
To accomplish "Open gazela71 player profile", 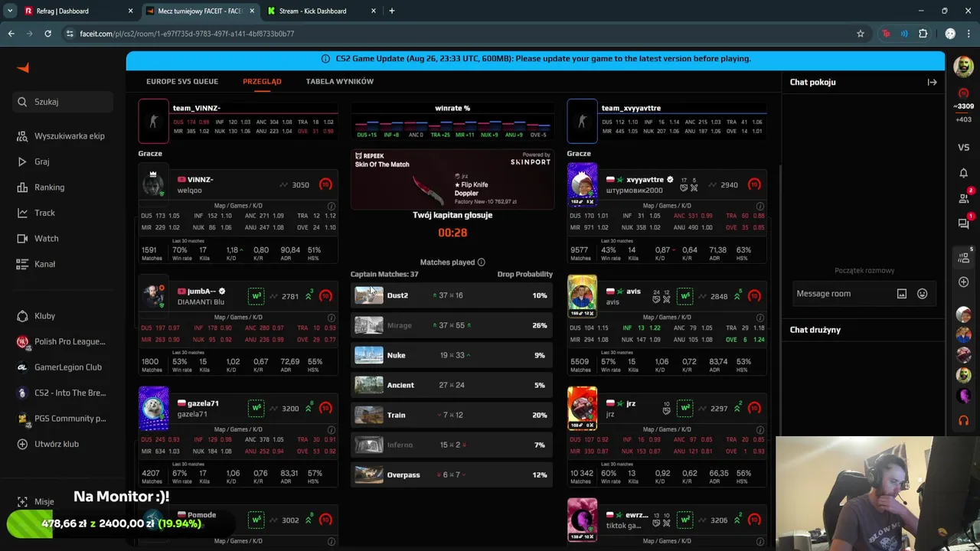I will click(203, 403).
